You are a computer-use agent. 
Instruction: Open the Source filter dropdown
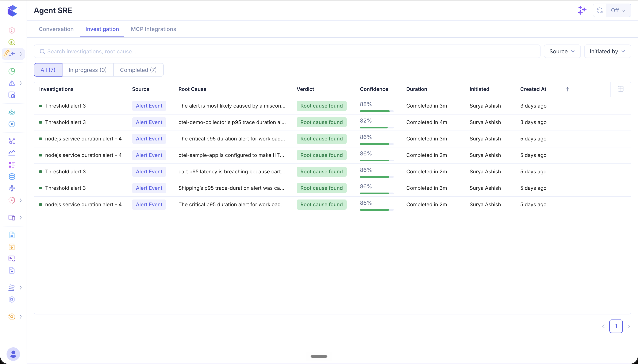click(562, 51)
